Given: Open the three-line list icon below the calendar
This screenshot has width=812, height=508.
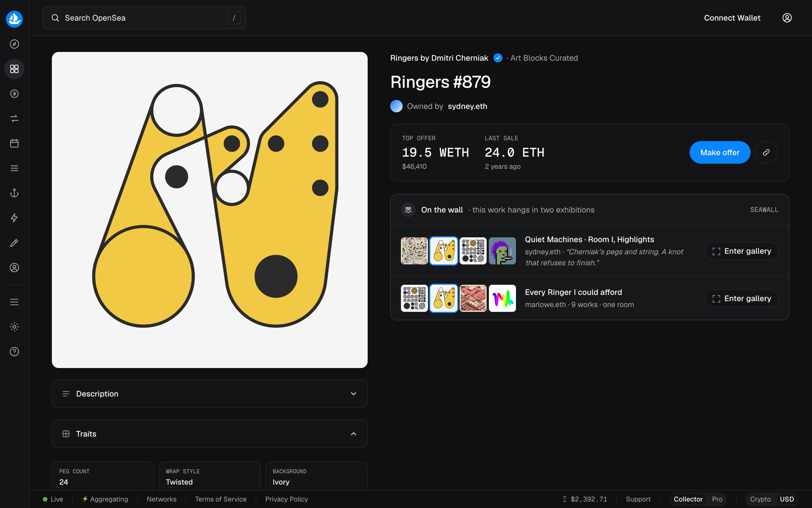Looking at the screenshot, I should [14, 168].
